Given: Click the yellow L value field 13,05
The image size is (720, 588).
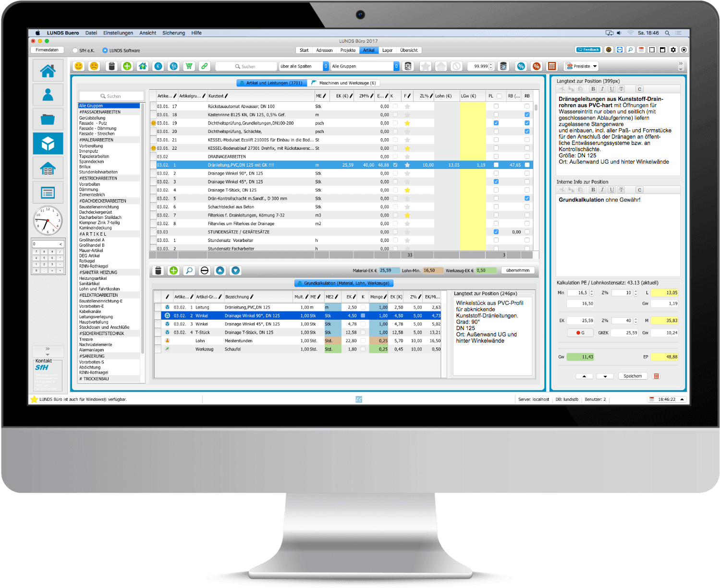Looking at the screenshot, I should (665, 293).
